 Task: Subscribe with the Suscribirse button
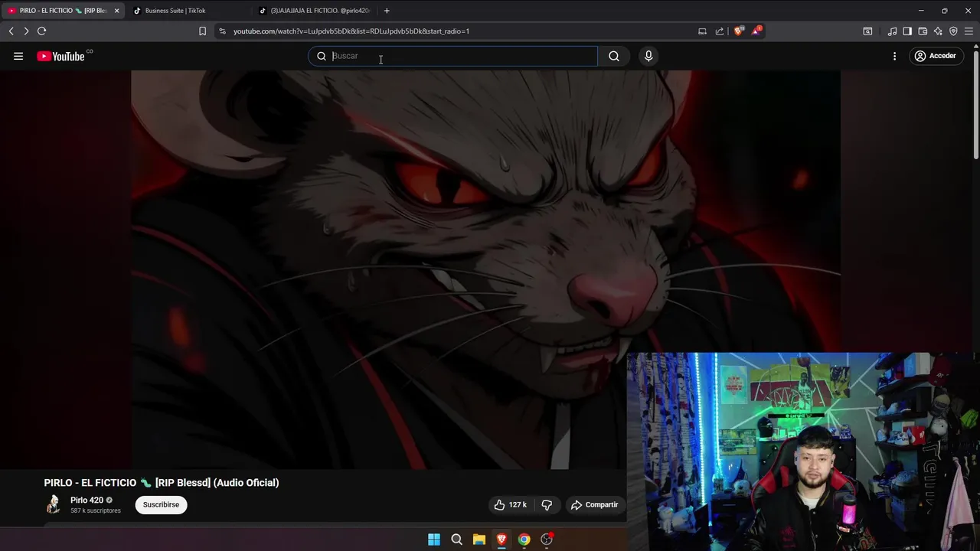161,505
